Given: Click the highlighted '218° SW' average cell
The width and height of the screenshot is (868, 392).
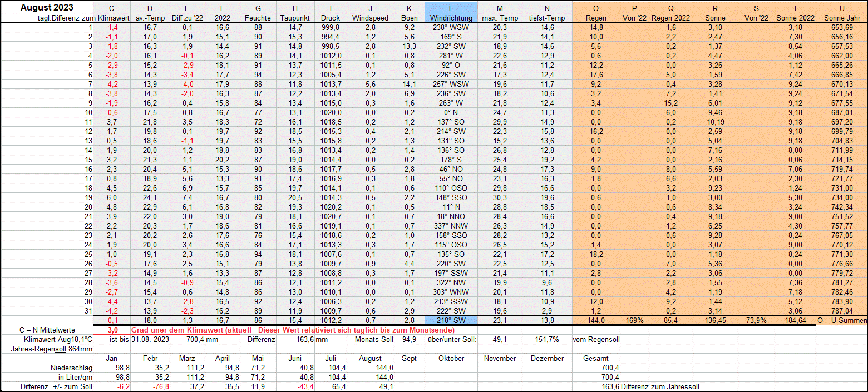Looking at the screenshot, I should click(x=451, y=320).
